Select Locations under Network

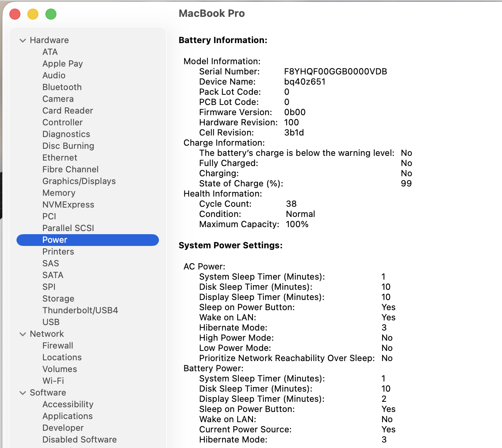(62, 358)
